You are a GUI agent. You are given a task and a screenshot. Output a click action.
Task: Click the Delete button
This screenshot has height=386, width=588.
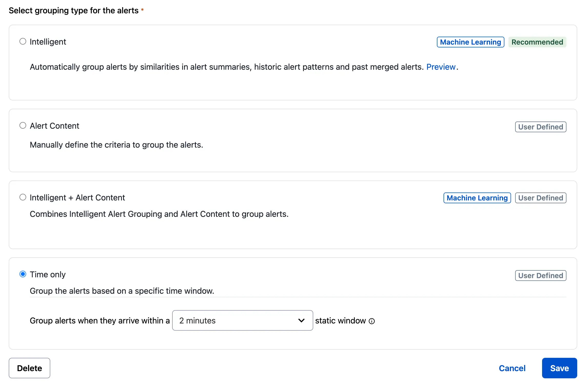coord(30,368)
